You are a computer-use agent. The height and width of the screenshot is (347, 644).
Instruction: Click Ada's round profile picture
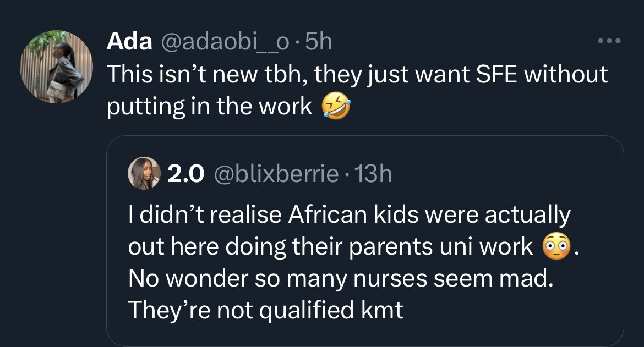click(x=57, y=66)
